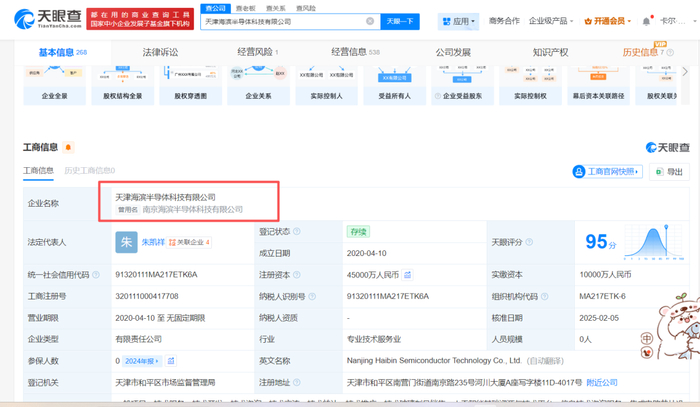Viewport: 700px width, 407px height.
Task: Open the 法律诉讼 tab
Action: pos(161,52)
